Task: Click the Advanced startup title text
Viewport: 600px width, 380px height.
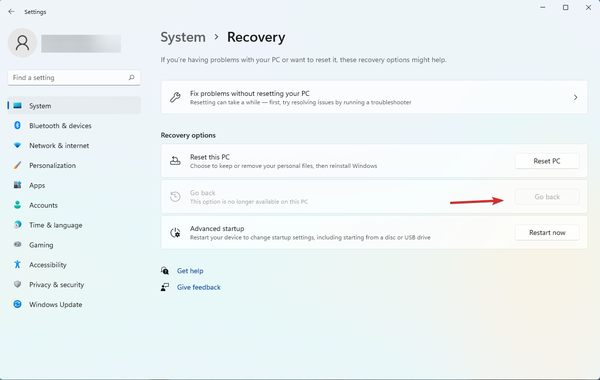Action: (x=217, y=228)
